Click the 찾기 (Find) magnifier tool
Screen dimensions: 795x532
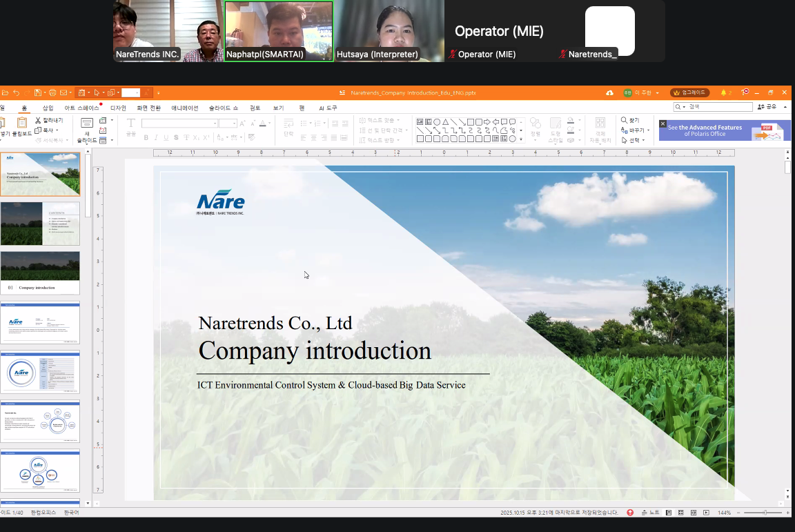click(629, 120)
